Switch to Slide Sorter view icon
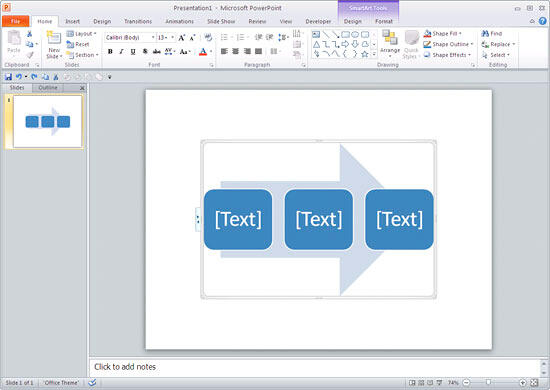The image size is (550, 390). 421,383
